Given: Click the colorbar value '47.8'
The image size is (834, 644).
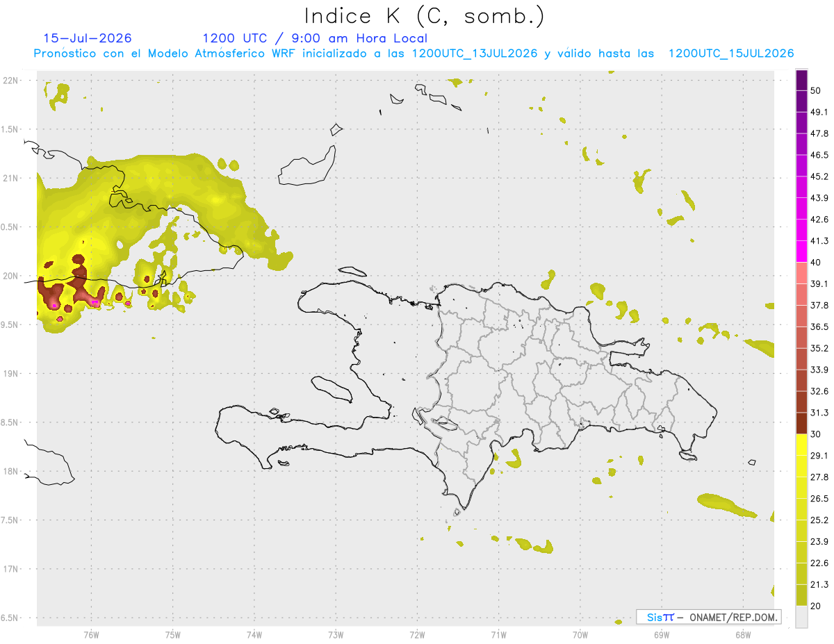Looking at the screenshot, I should point(820,133).
